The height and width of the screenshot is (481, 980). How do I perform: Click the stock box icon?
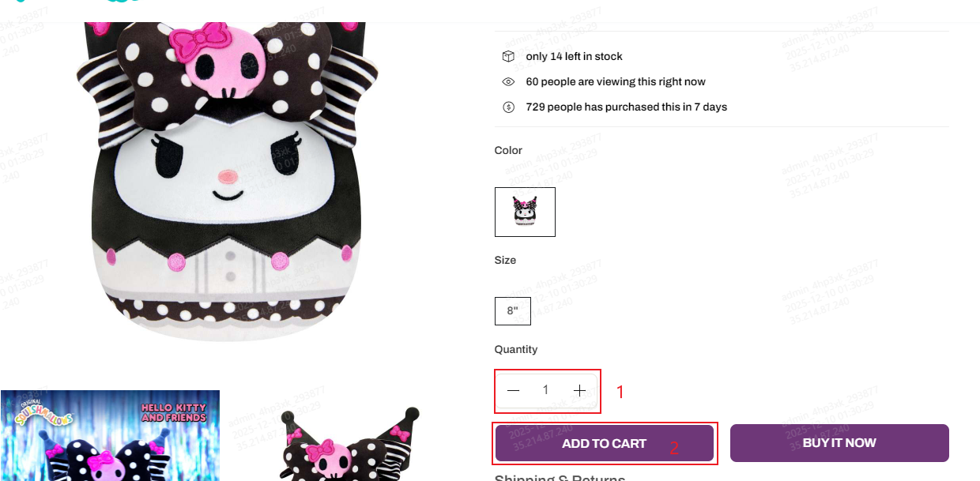tap(508, 56)
